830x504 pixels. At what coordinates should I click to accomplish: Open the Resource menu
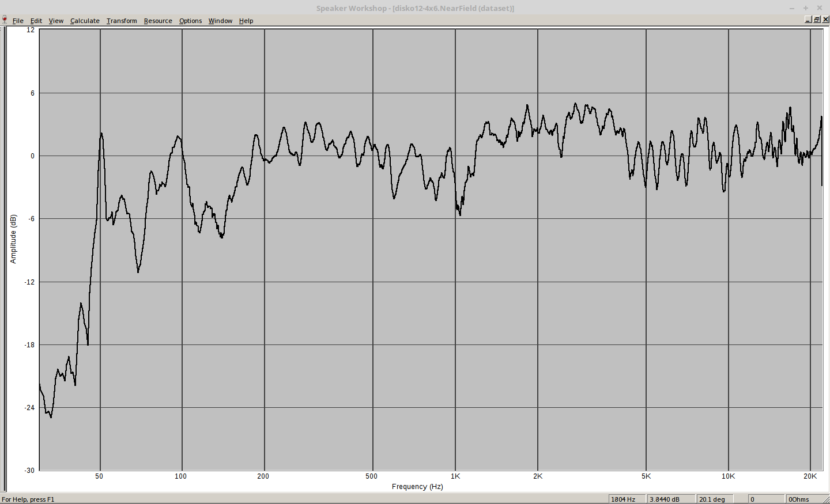[x=158, y=21]
